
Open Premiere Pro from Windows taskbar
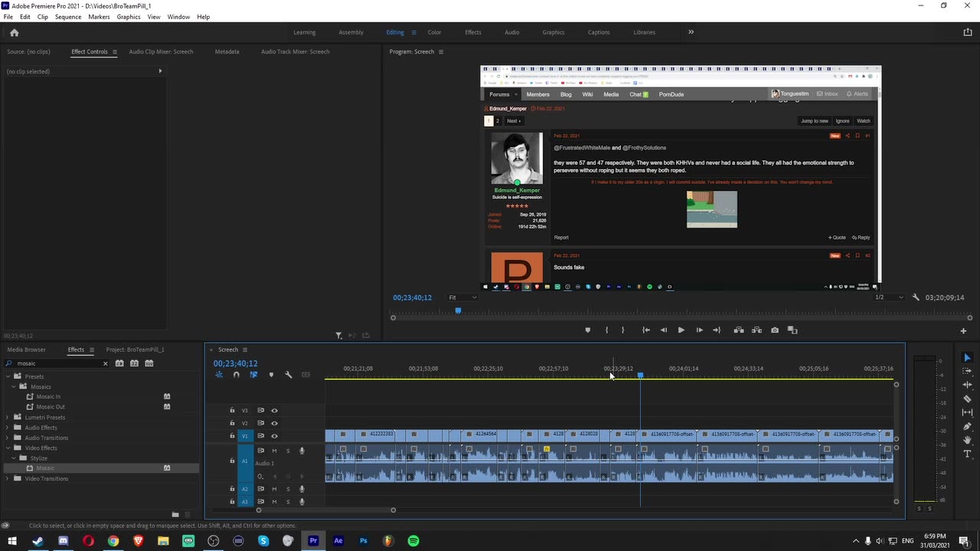click(x=313, y=541)
